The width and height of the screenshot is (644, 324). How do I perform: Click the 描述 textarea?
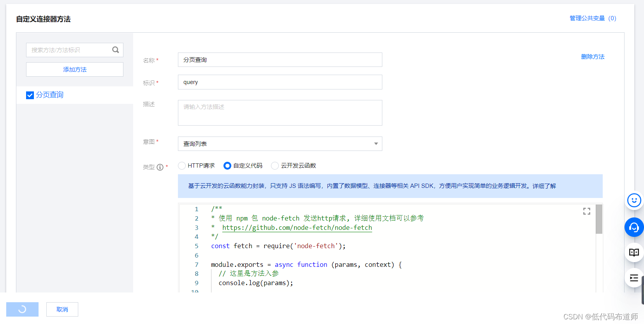tap(280, 113)
